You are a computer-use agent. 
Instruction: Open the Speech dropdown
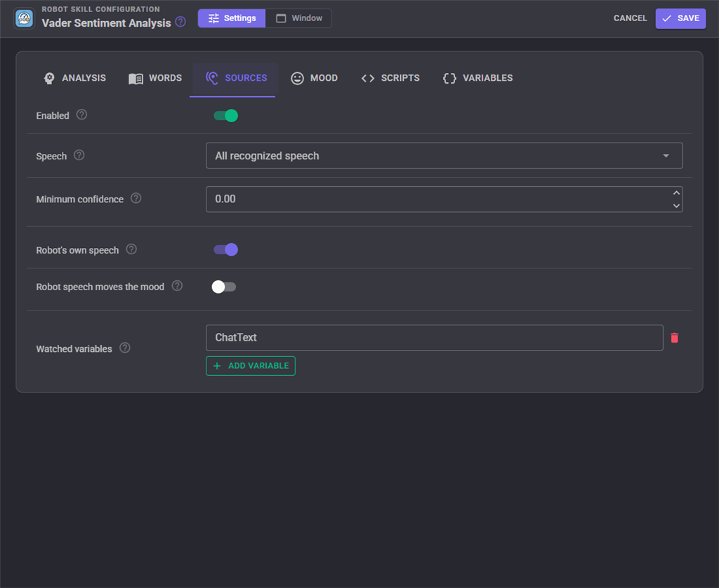(444, 155)
